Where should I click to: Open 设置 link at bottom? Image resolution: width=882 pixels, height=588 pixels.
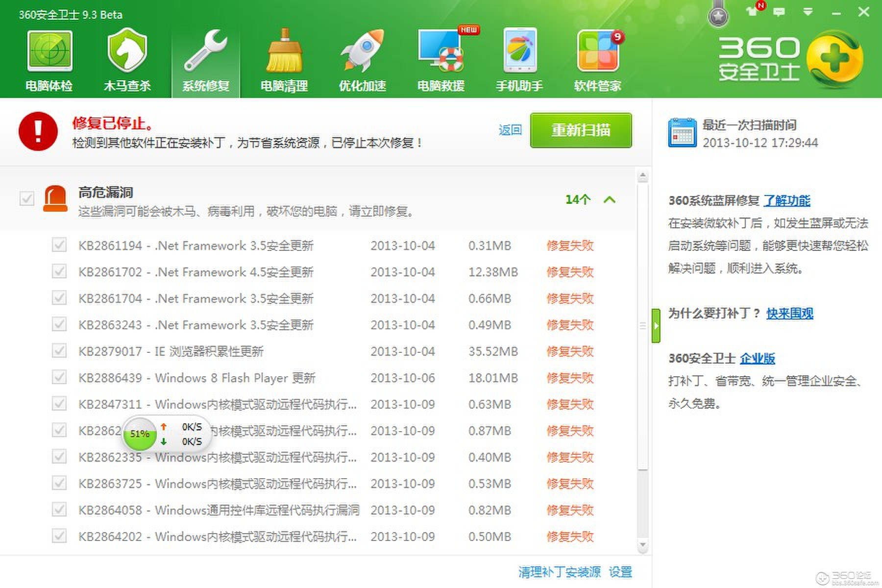point(620,572)
